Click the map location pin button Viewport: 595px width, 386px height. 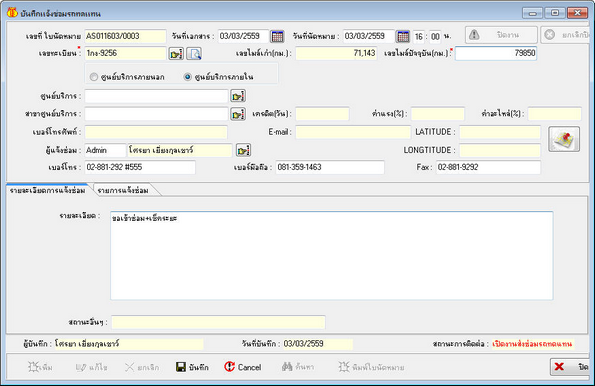point(564,139)
